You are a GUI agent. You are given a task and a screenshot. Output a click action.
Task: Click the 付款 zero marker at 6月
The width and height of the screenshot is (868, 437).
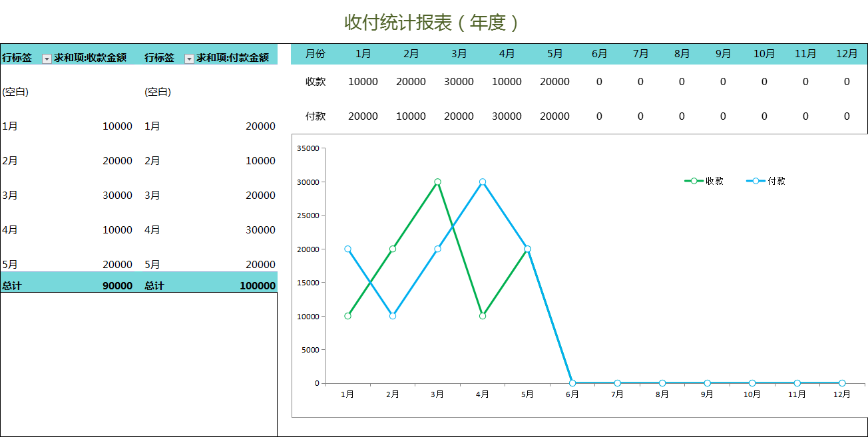click(572, 382)
